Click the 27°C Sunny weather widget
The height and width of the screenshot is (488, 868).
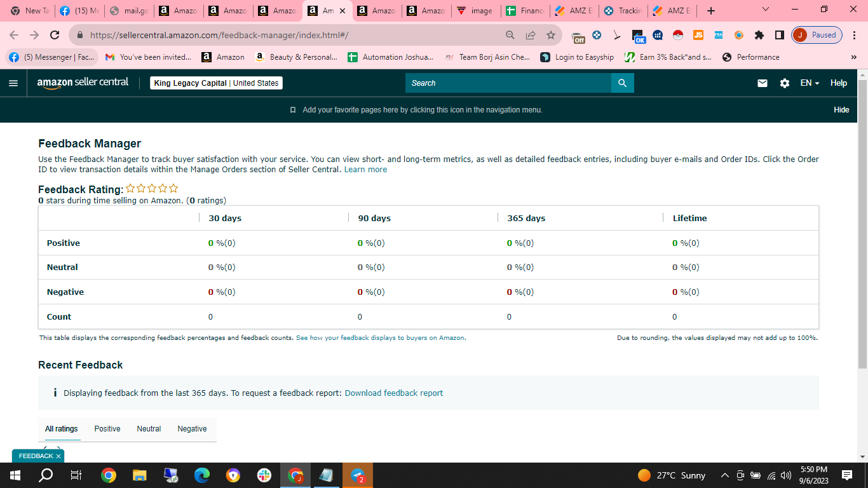(672, 475)
